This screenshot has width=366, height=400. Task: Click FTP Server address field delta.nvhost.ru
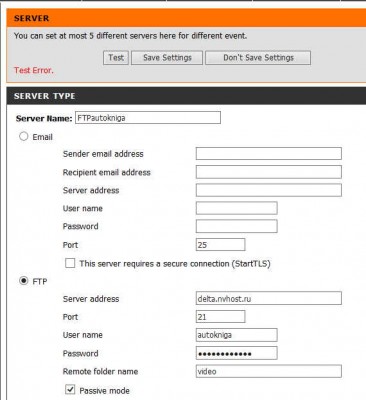[x=269, y=298]
